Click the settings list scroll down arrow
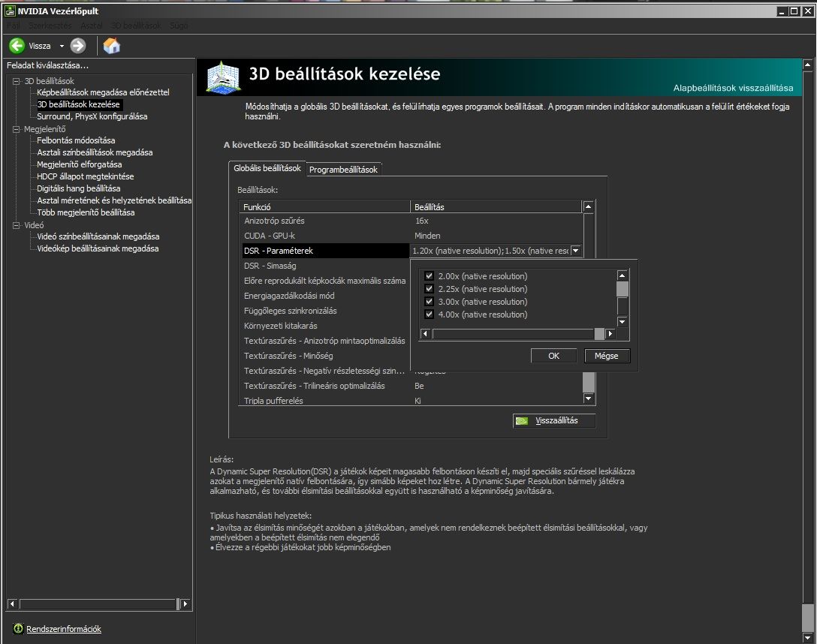This screenshot has width=817, height=644. [588, 399]
